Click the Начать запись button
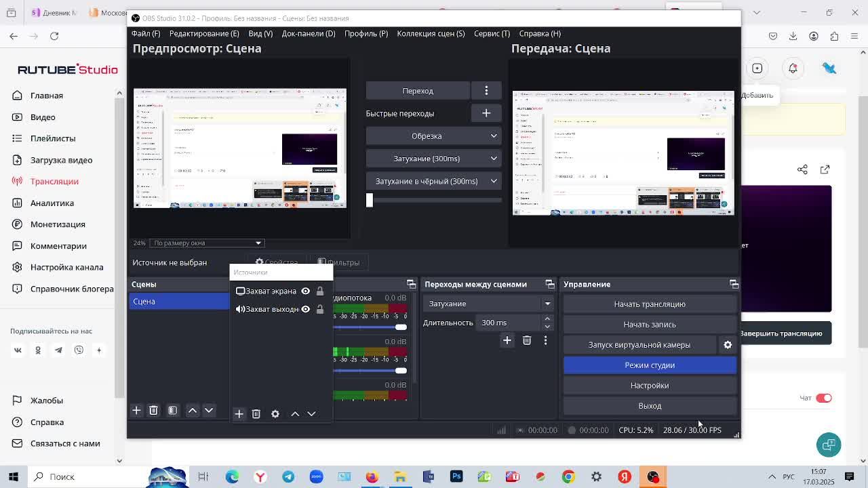Image resolution: width=868 pixels, height=488 pixels. click(650, 325)
